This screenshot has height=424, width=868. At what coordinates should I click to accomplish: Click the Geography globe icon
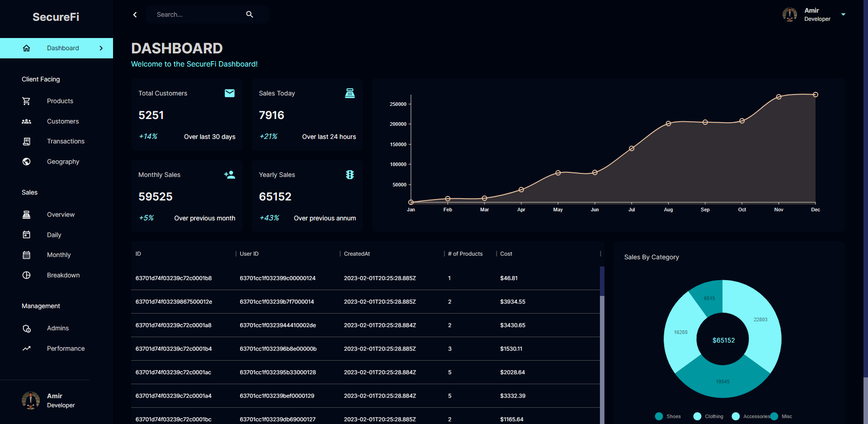click(27, 162)
